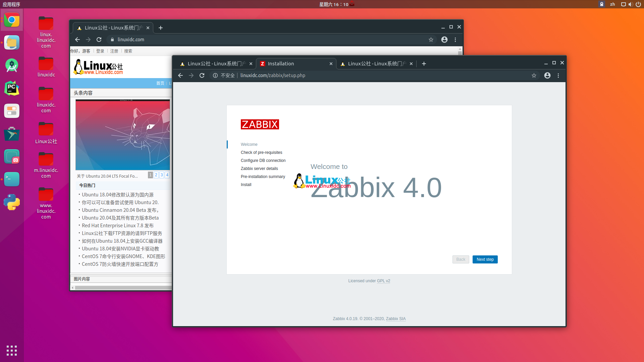Image resolution: width=644 pixels, height=362 pixels.
Task: Go to slide 4 of headline carousel
Action: [x=167, y=175]
